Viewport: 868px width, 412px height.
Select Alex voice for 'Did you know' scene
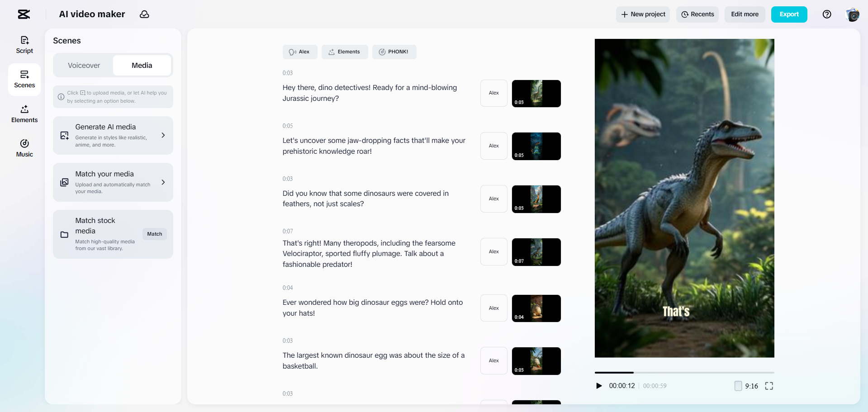coord(494,199)
